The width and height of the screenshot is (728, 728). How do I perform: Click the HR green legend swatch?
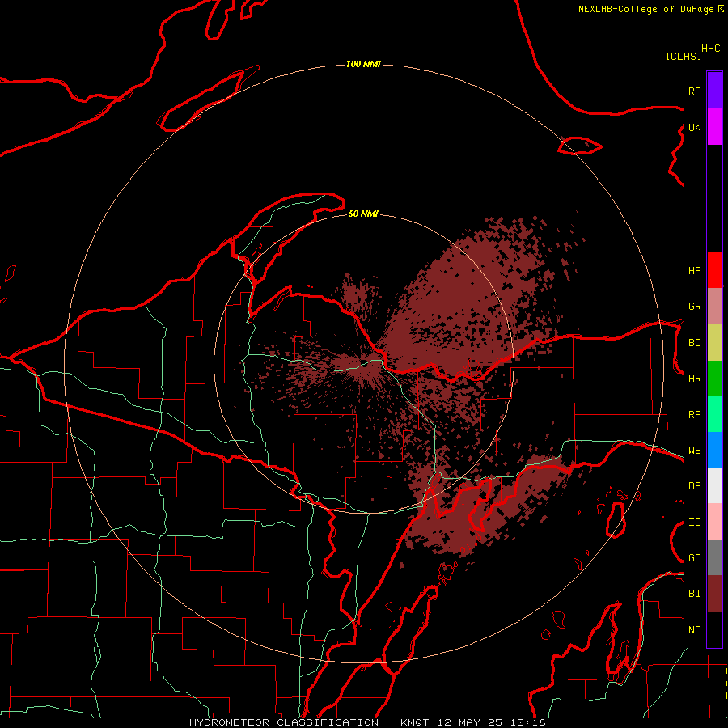(714, 379)
